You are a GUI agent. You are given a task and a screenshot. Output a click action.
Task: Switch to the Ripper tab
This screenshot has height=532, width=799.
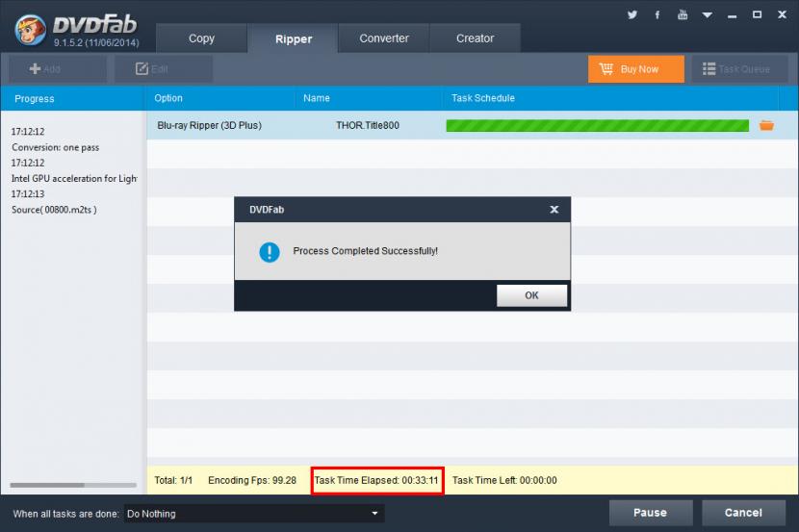[x=293, y=38]
